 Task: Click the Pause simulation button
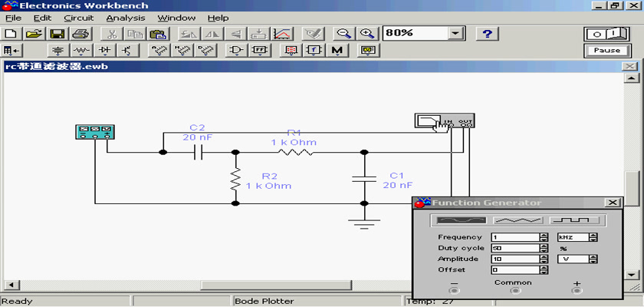pos(607,51)
